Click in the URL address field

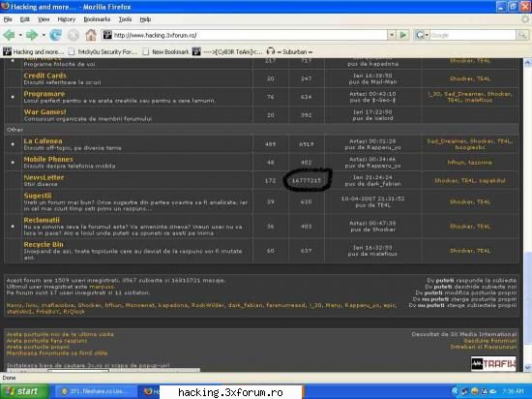(x=250, y=35)
